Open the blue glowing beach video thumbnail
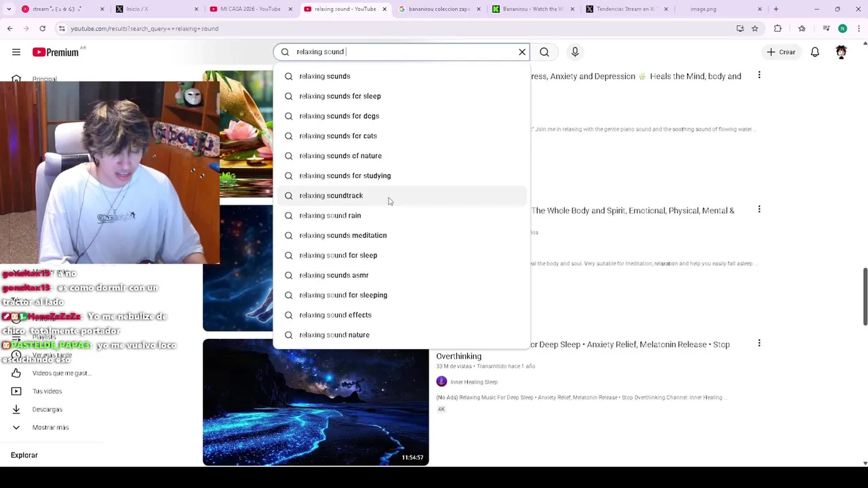Image resolution: width=868 pixels, height=488 pixels. coord(315,403)
